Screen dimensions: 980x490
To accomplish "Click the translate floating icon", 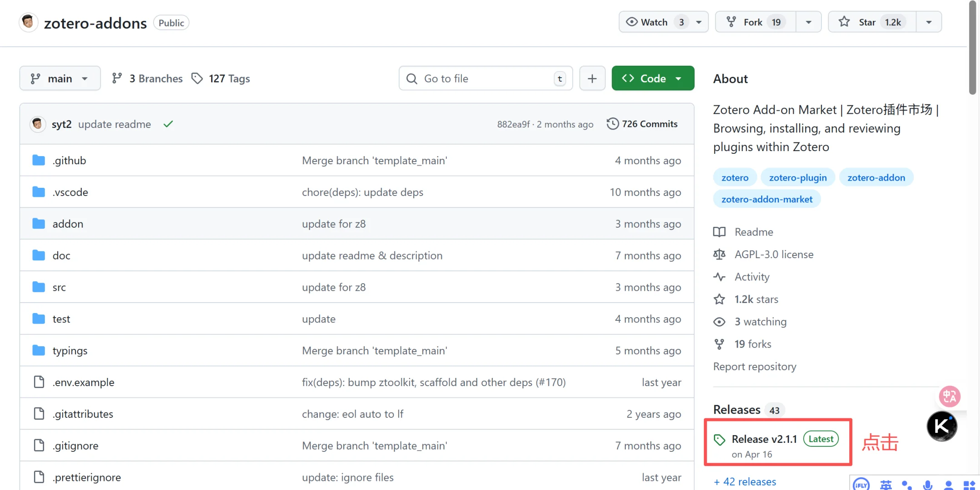I will [949, 397].
